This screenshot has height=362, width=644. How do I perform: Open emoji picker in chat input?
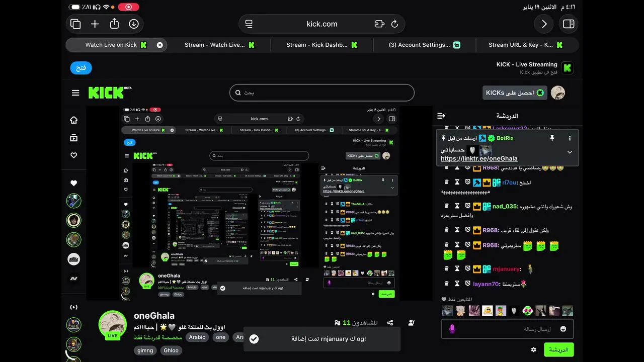point(563,329)
